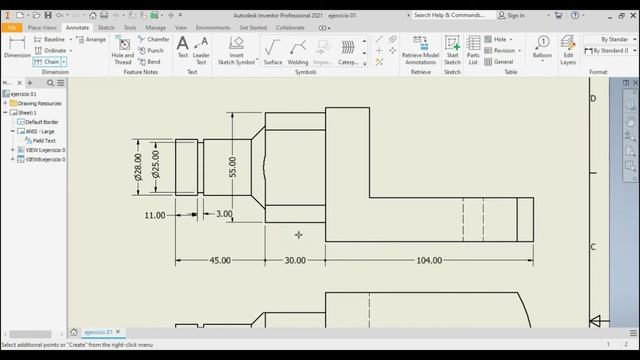The width and height of the screenshot is (640, 360).
Task: Select Default Border in browser tree
Action: tap(38, 122)
